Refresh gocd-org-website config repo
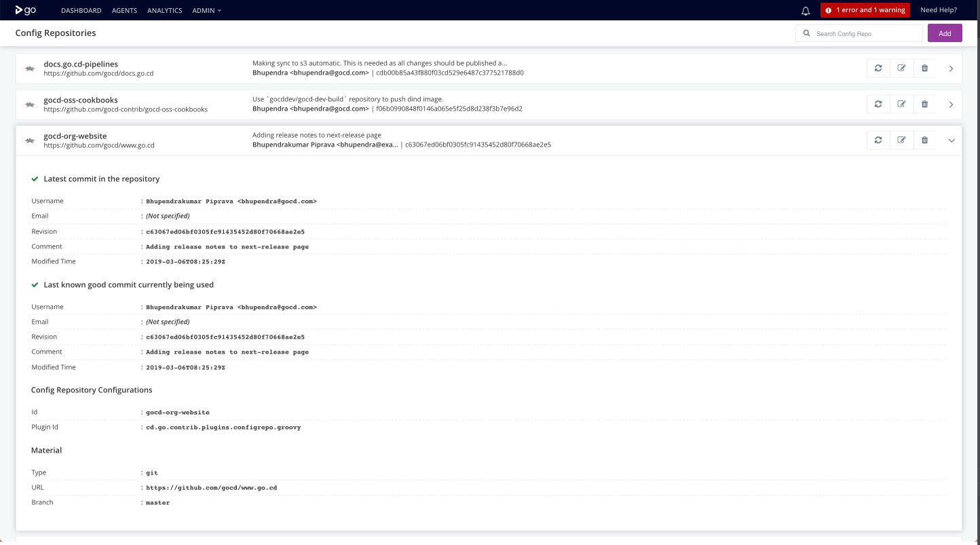Image resolution: width=980 pixels, height=545 pixels. (x=878, y=140)
